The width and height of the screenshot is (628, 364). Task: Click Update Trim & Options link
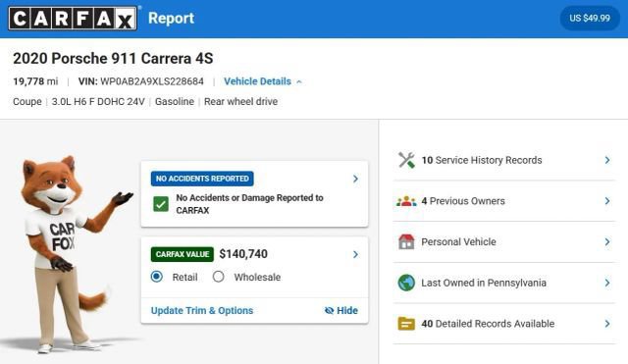click(202, 310)
